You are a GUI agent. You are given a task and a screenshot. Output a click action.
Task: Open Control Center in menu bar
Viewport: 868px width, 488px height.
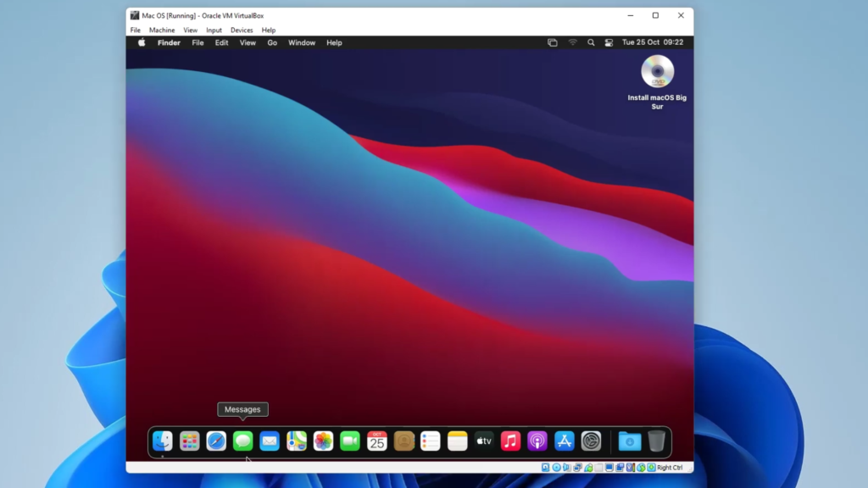click(x=609, y=42)
